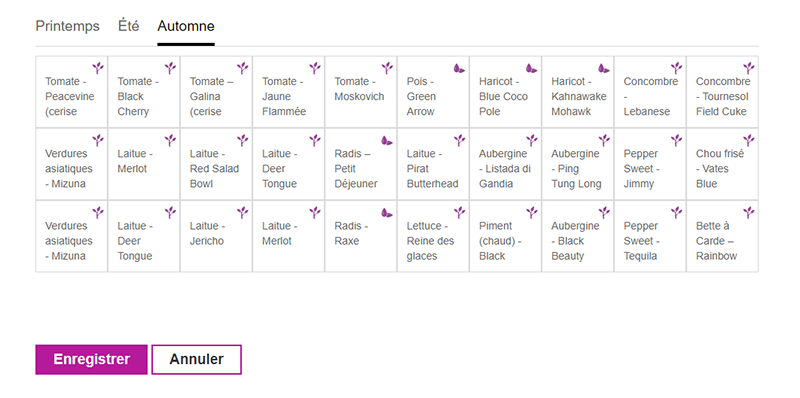
Task: Click the Annuler button
Action: (196, 359)
